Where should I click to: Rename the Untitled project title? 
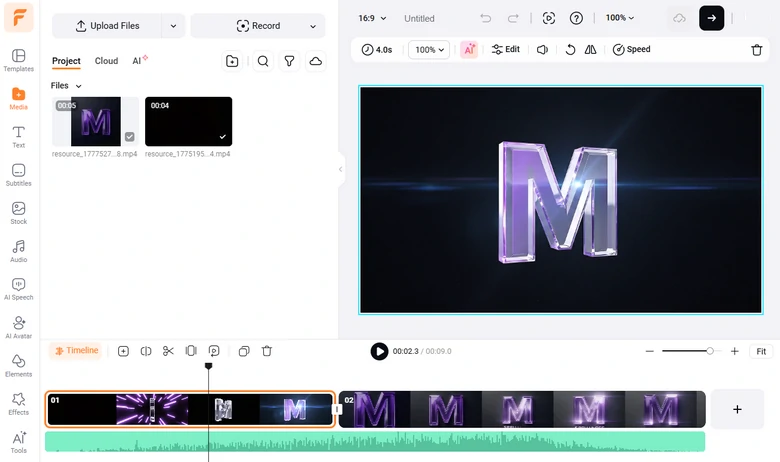(x=419, y=18)
